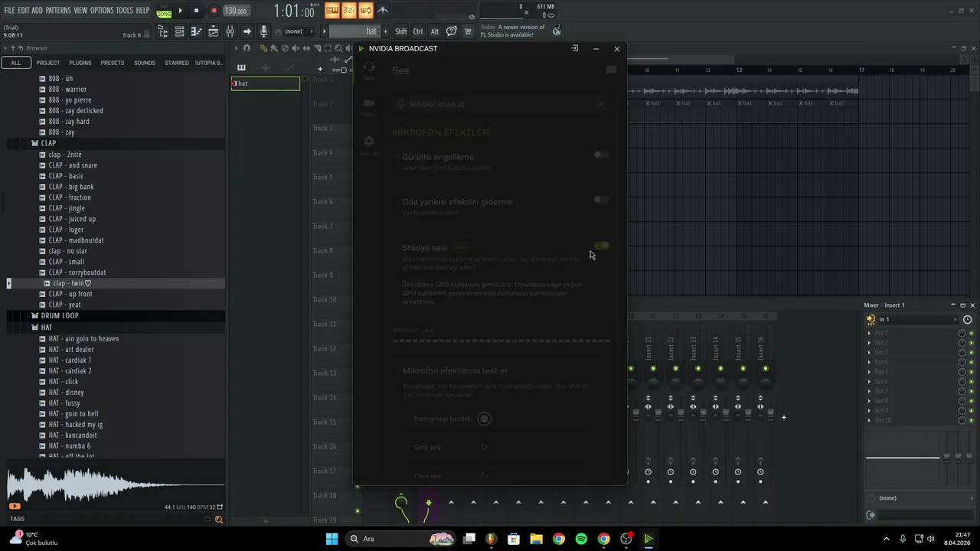980x551 pixels.
Task: Switch to the PRESETS browser tab
Action: pyautogui.click(x=113, y=63)
